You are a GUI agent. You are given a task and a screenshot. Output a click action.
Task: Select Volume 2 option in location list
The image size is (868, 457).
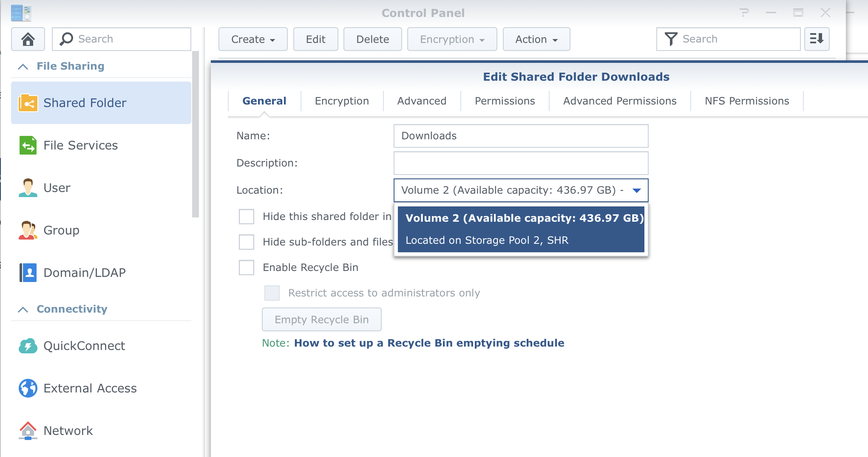click(521, 229)
